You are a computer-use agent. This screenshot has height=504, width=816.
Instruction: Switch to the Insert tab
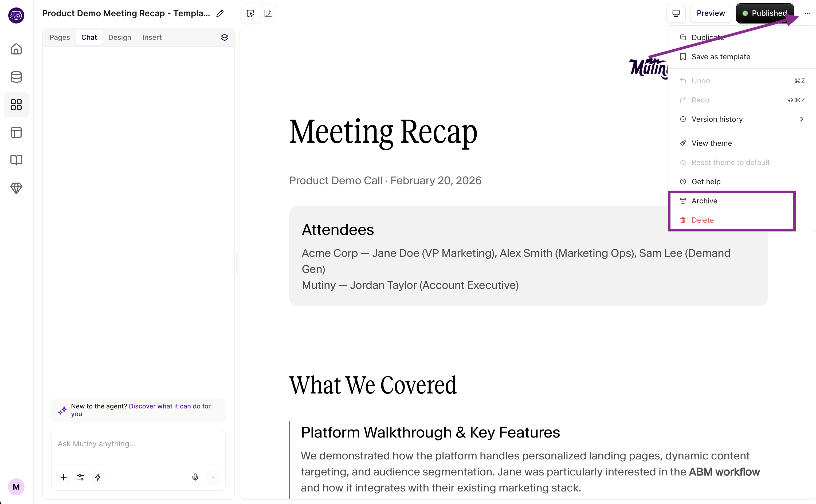click(152, 37)
